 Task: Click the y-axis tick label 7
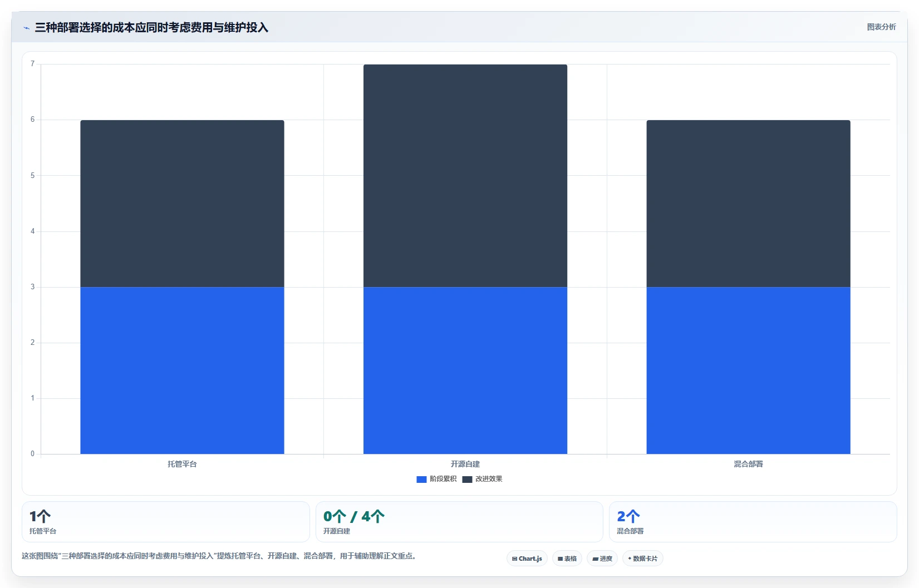tap(32, 64)
